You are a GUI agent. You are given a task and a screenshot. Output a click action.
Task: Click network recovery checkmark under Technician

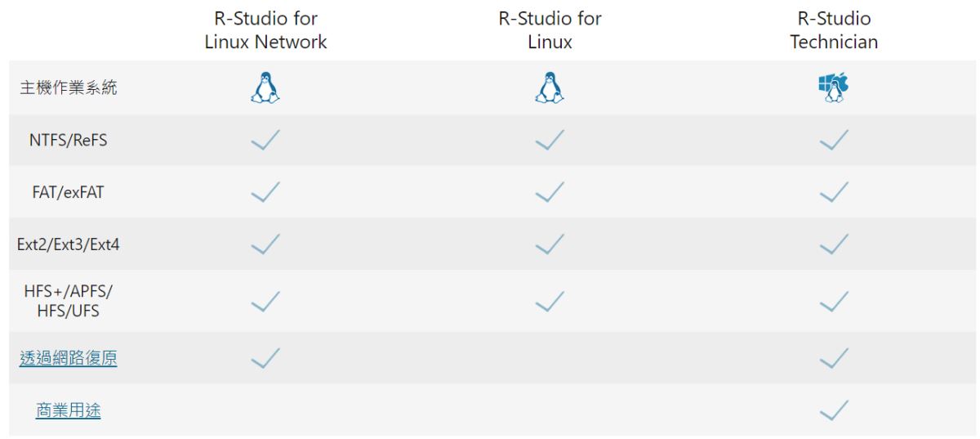coord(834,358)
